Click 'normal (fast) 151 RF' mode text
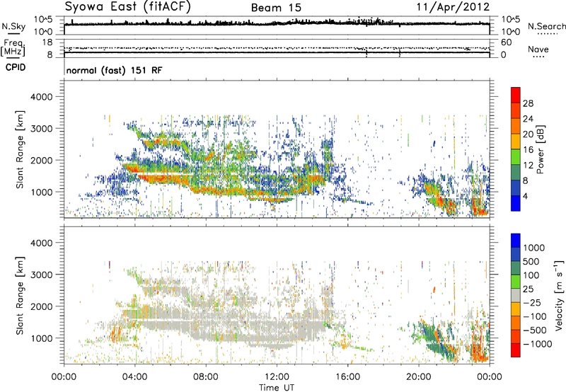The image size is (566, 392). click(115, 70)
